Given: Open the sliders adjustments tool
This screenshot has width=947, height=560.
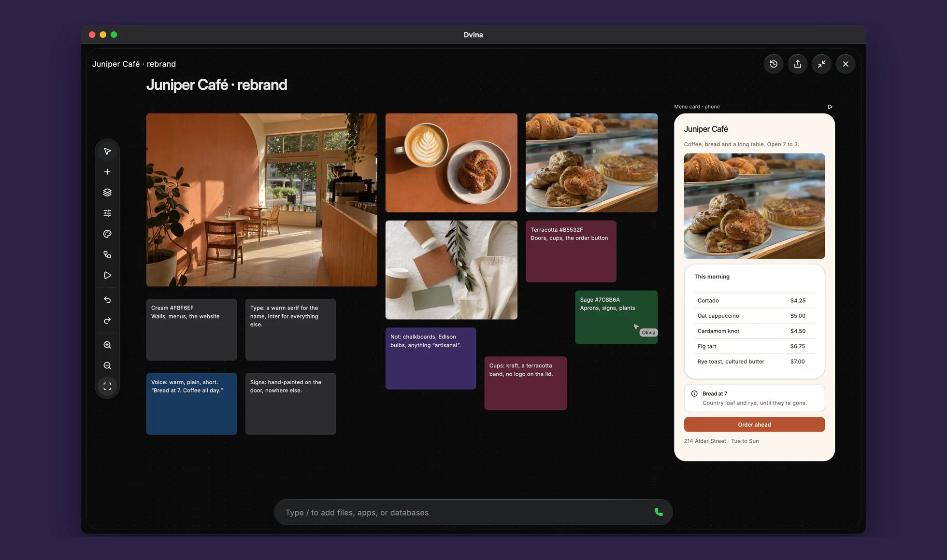Looking at the screenshot, I should (107, 213).
